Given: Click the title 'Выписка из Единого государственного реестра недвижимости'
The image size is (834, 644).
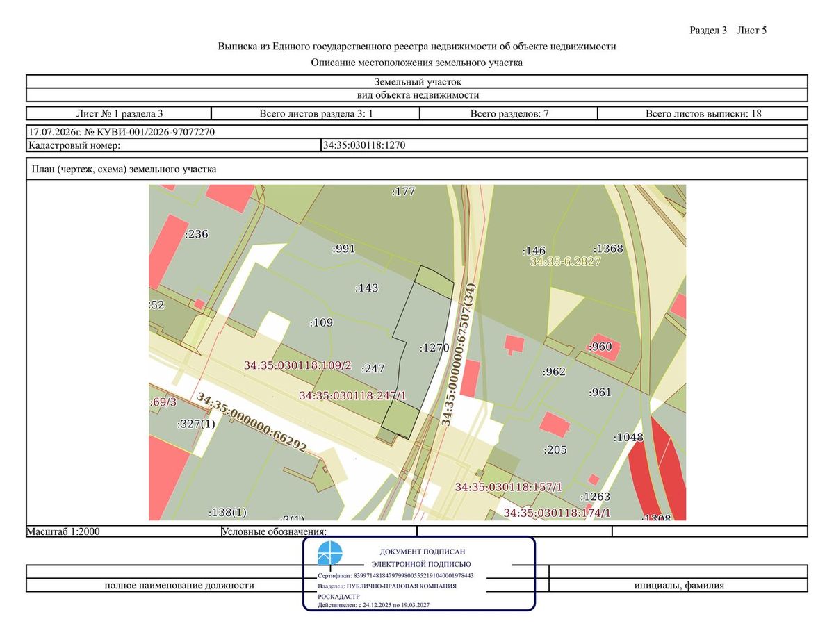Looking at the screenshot, I should pos(417,46).
